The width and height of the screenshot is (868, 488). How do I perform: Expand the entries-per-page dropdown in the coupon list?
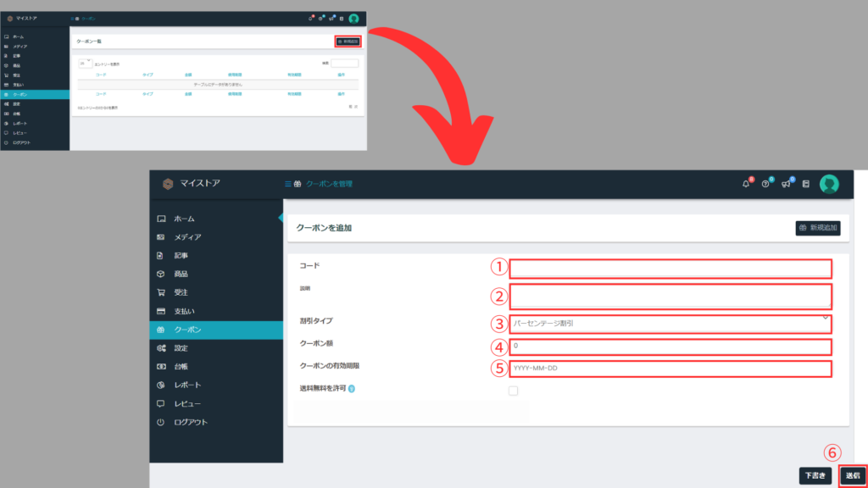(x=85, y=63)
